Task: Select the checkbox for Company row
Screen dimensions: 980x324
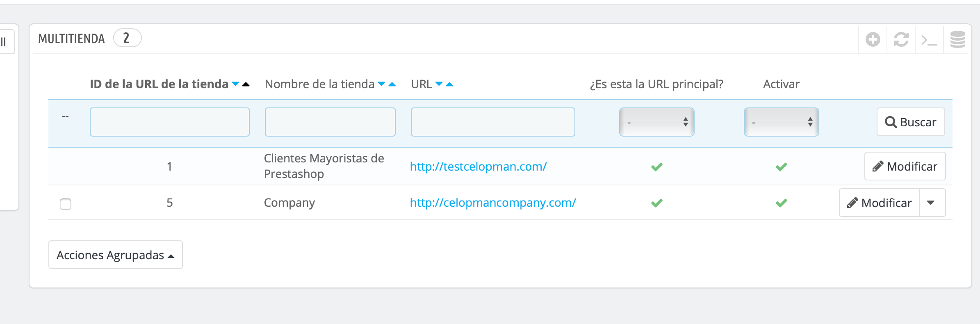Action: pyautogui.click(x=66, y=204)
